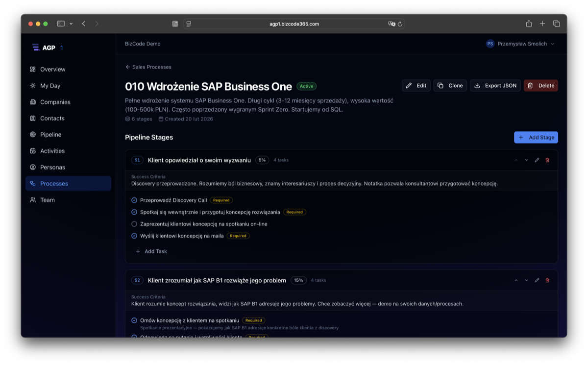
Task: Move stage S1 down with the chevron
Action: coord(526,160)
